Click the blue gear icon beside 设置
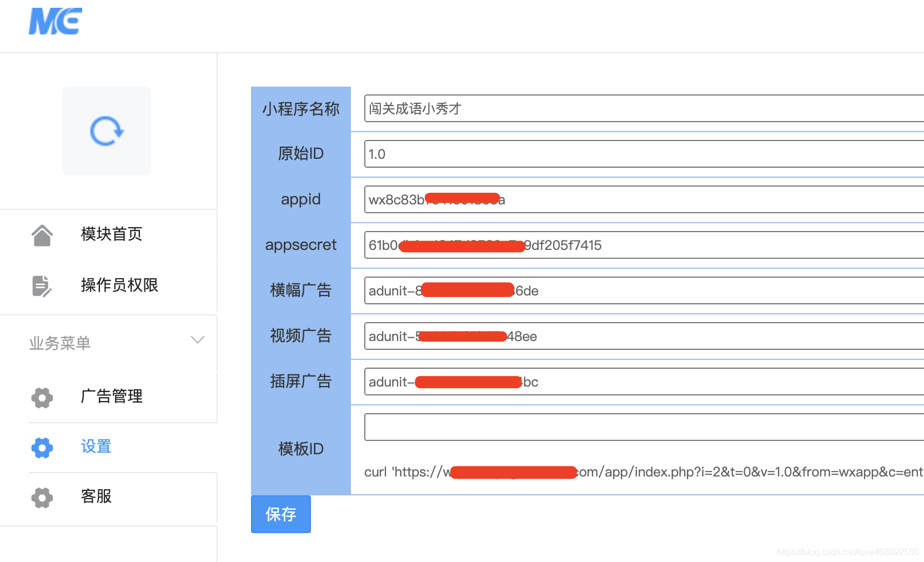 pos(42,447)
